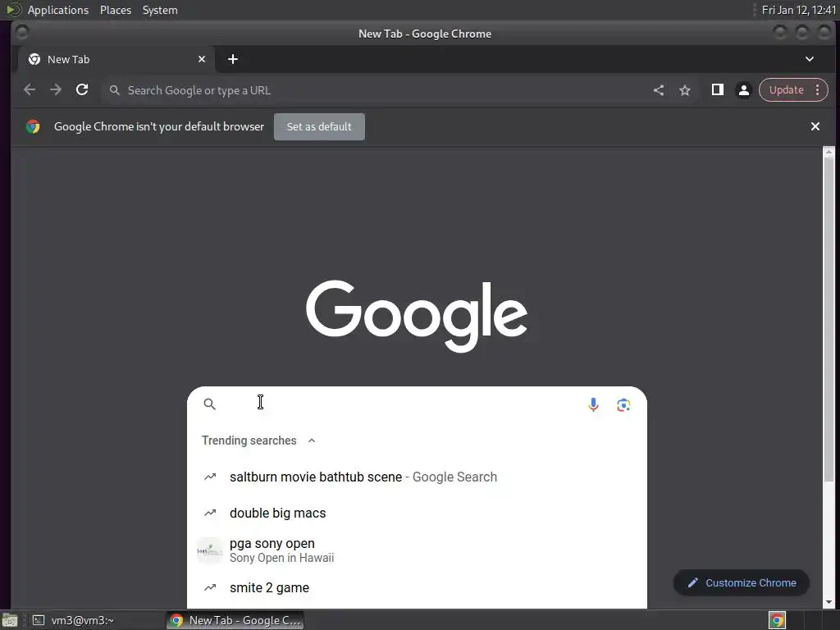Click the share page icon
Viewport: 840px width, 630px height.
tap(659, 90)
